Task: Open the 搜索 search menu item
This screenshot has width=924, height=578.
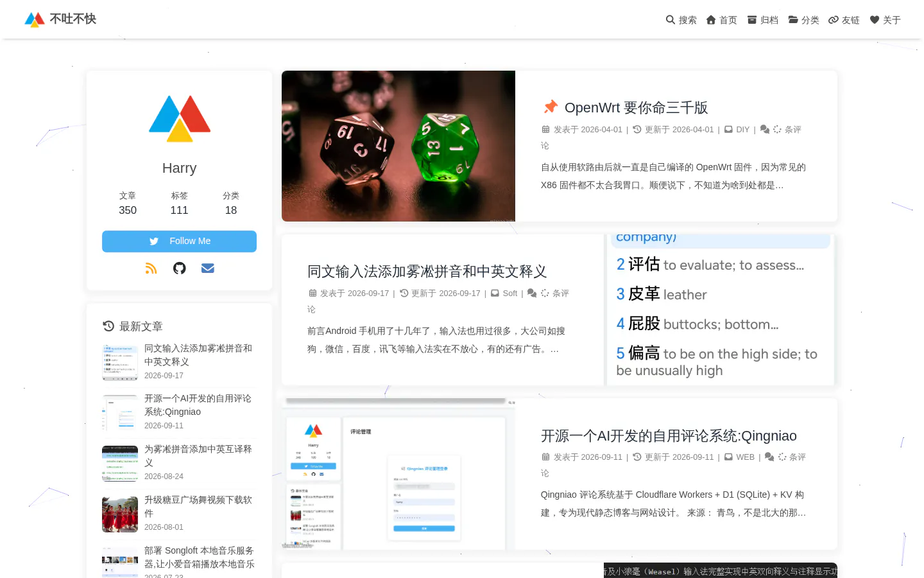Action: [x=681, y=20]
